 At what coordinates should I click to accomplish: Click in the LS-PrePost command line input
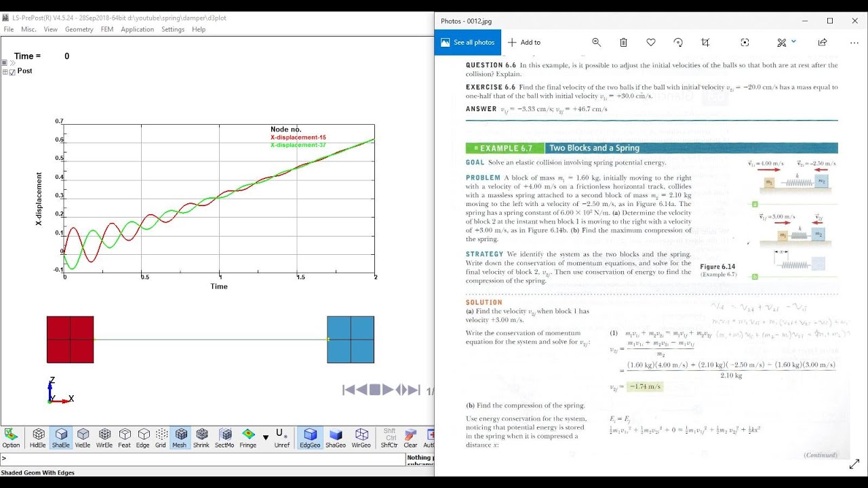coord(202,459)
